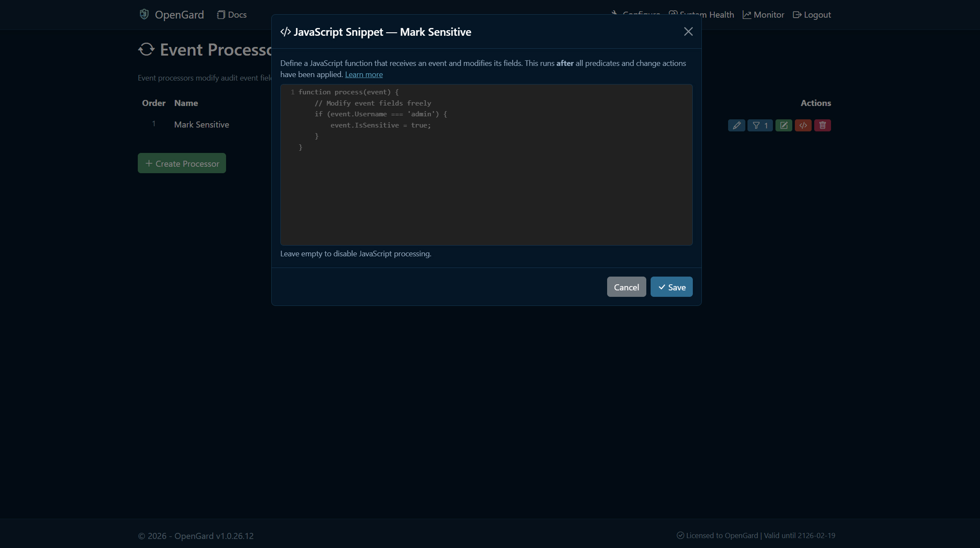Screen dimensions: 980x548
Task: Open the Docs page
Action: (x=231, y=14)
